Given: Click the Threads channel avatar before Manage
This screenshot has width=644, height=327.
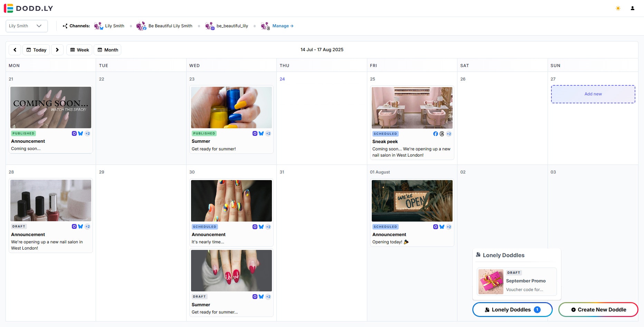Looking at the screenshot, I should tap(265, 26).
